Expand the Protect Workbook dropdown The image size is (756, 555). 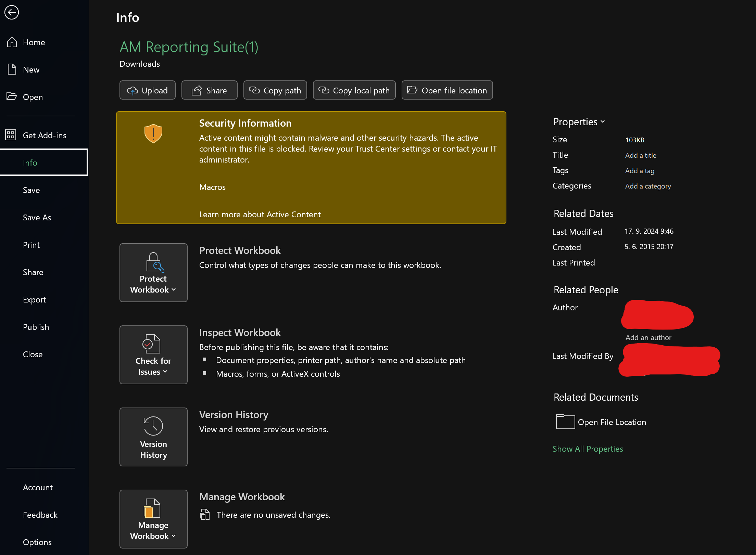[153, 273]
